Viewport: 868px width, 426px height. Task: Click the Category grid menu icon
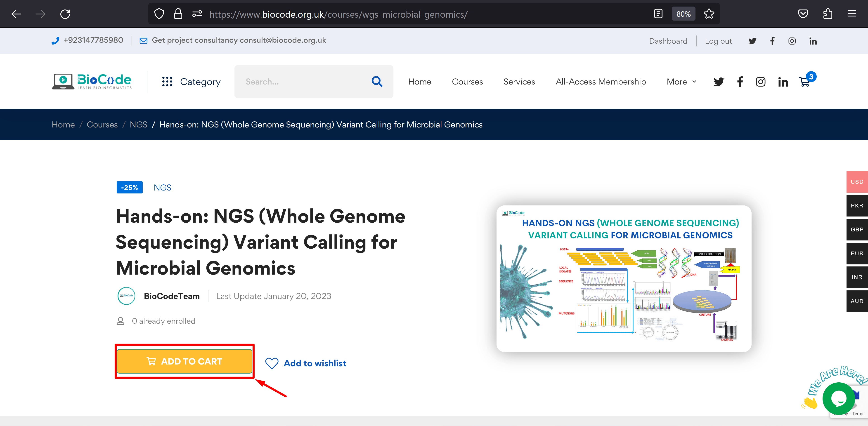point(166,82)
